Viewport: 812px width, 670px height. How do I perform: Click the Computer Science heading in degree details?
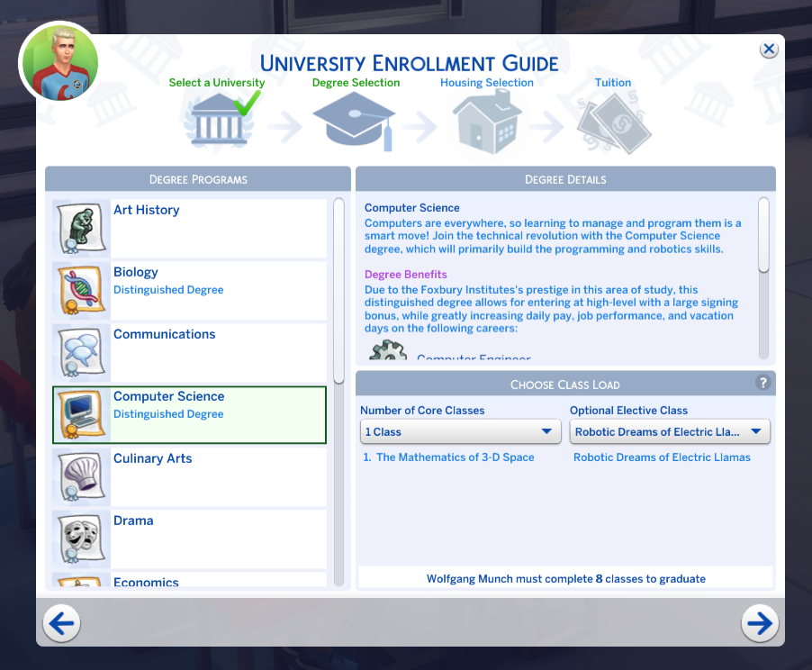pyautogui.click(x=411, y=207)
